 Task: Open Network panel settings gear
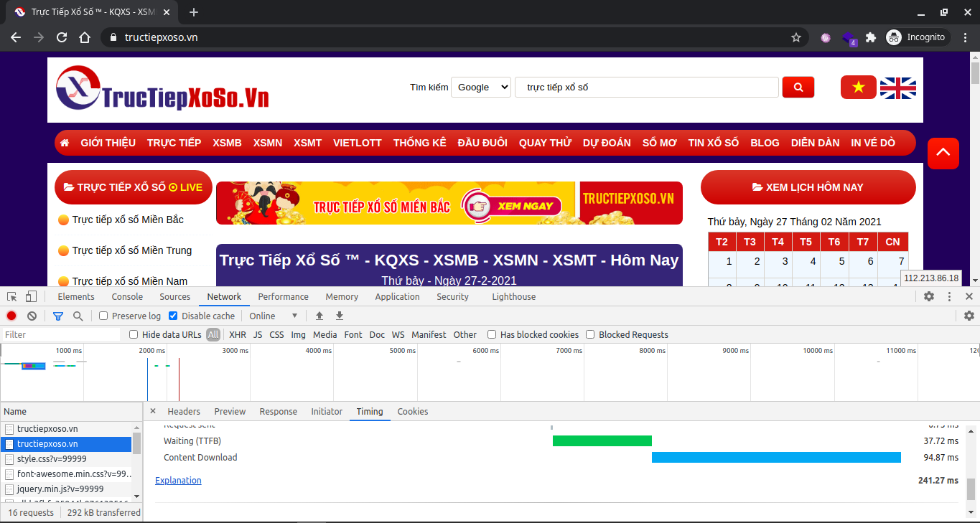[969, 316]
